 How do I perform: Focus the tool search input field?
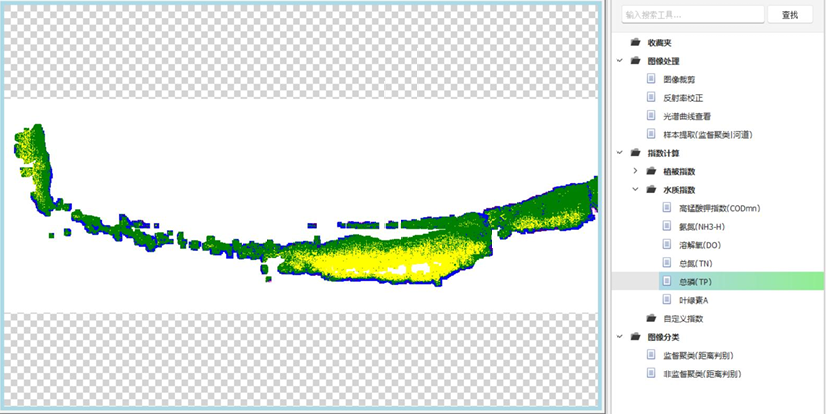688,15
